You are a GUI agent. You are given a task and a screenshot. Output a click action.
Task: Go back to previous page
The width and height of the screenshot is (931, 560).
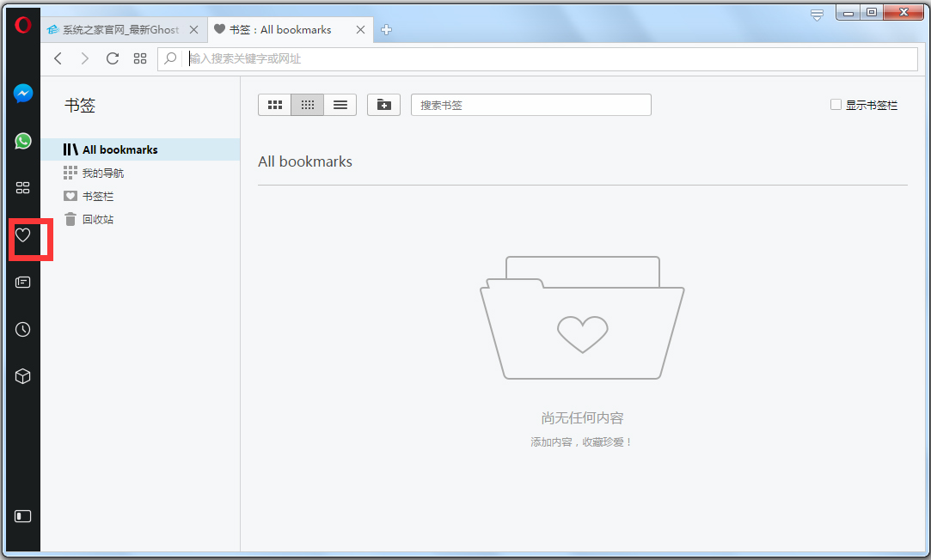click(x=58, y=58)
